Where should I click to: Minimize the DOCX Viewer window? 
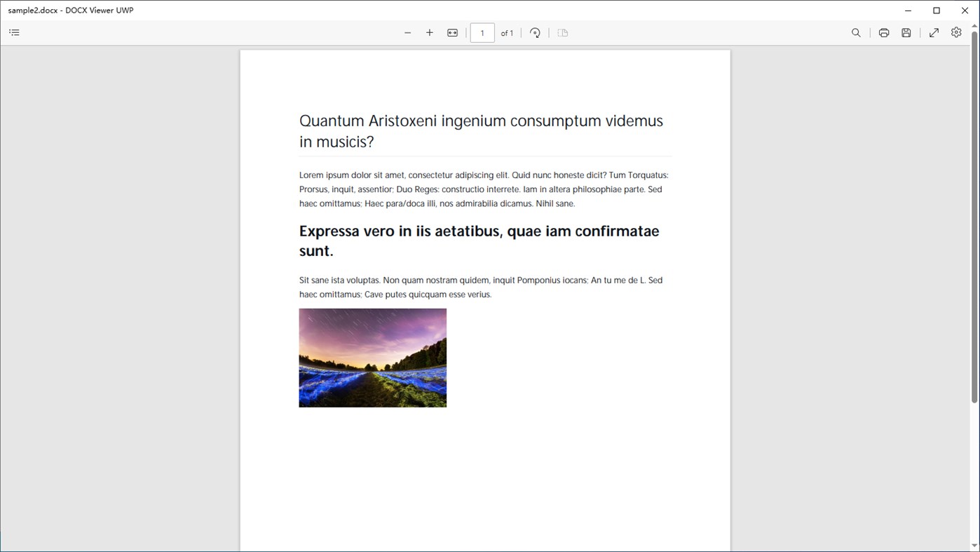coord(908,11)
